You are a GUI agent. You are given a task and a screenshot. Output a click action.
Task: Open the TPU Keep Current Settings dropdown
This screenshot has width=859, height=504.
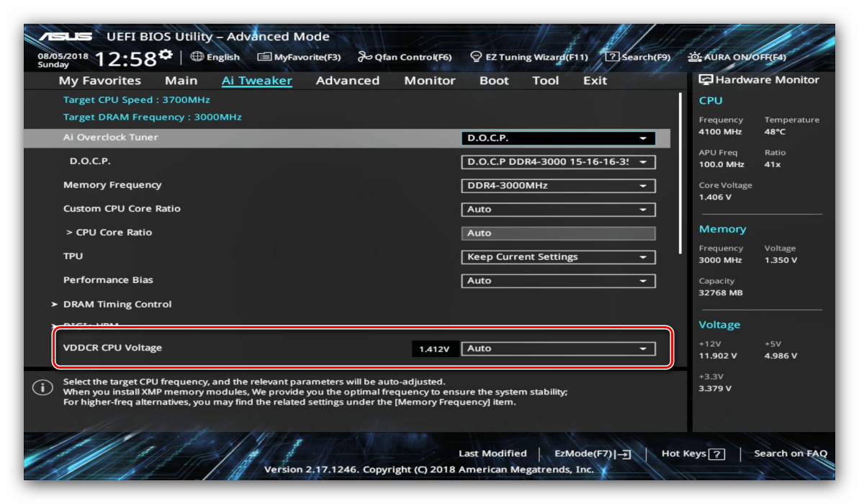[x=558, y=257]
